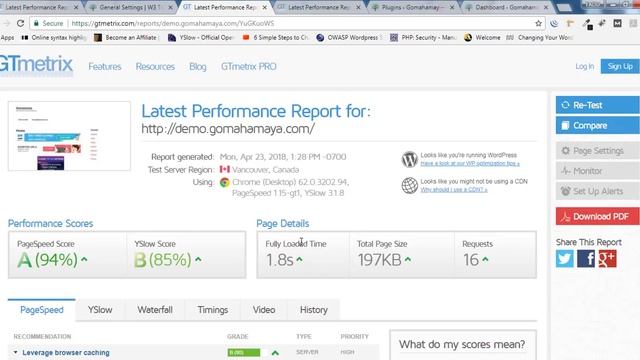Download PDF of the report
640x360 pixels.
coord(598,216)
